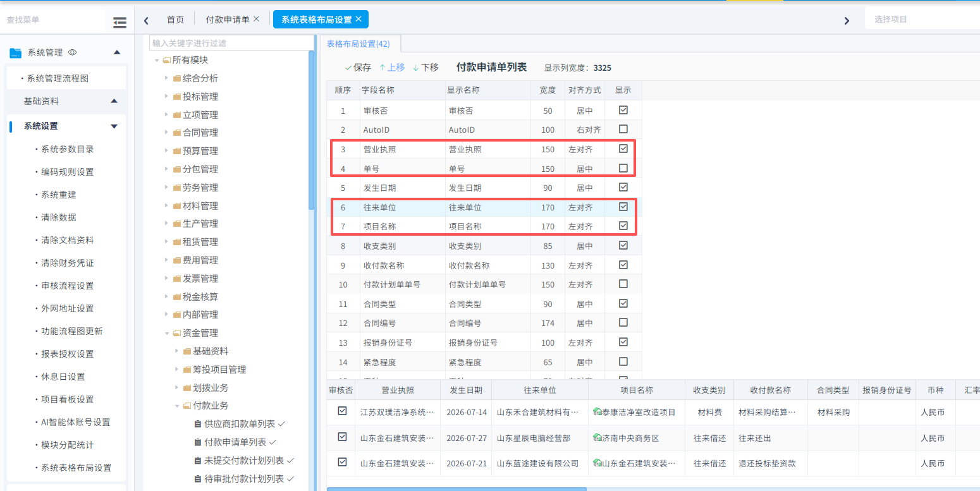Check 显示 for the AutoID row

click(623, 129)
